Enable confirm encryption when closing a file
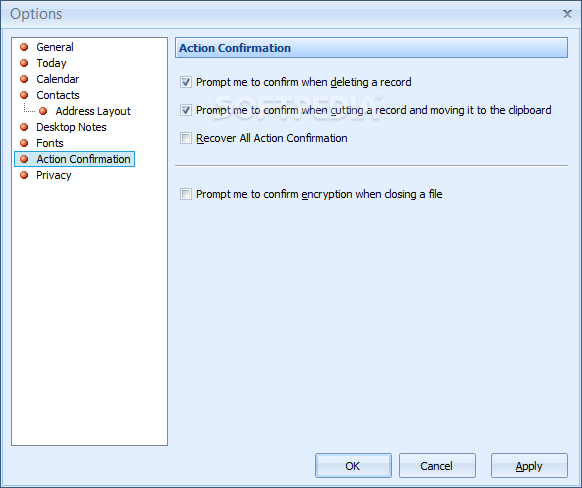 pyautogui.click(x=186, y=194)
